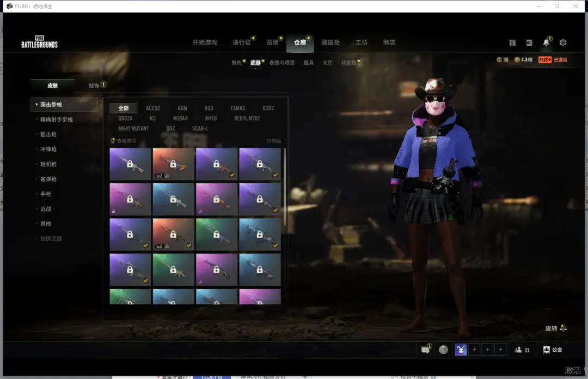Select the 武器 sub-tab

pyautogui.click(x=255, y=63)
